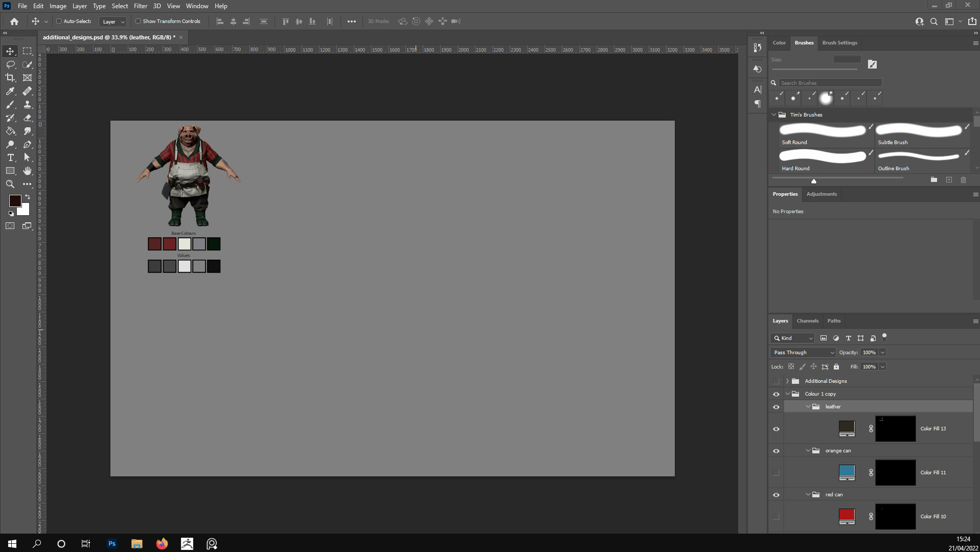Select the Move tool
Viewport: 980px width, 552px height.
10,51
